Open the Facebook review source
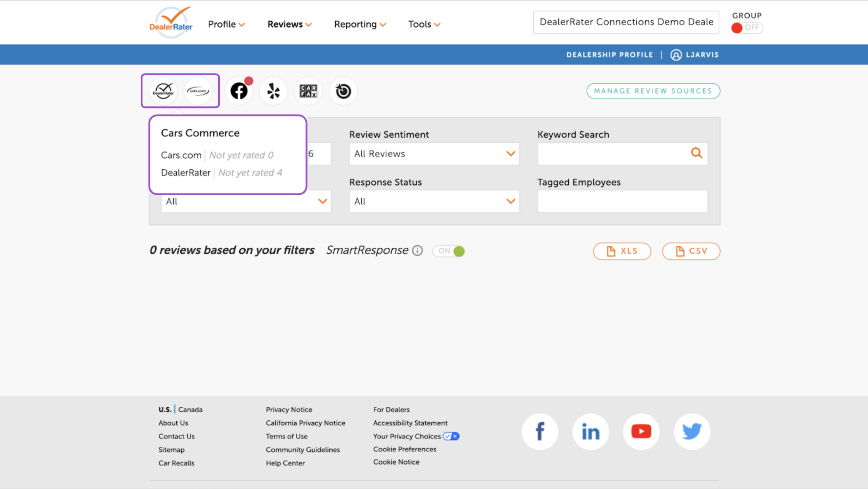 (x=239, y=91)
